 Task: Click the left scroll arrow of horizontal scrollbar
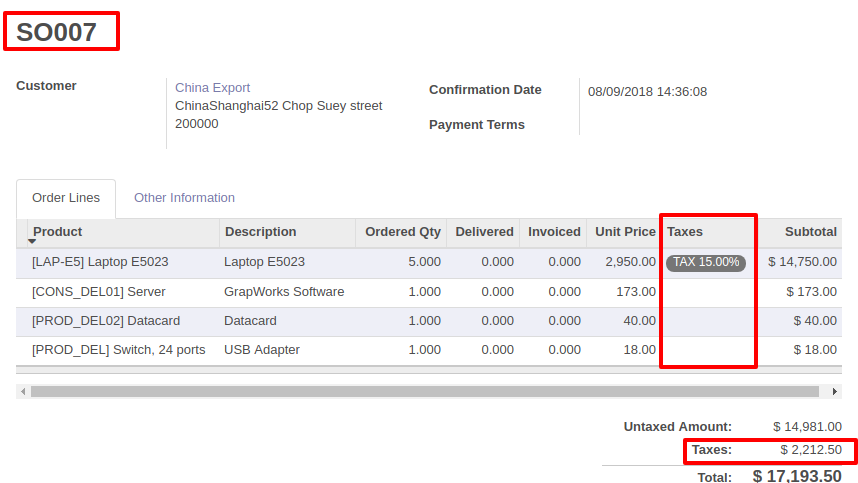tap(23, 392)
